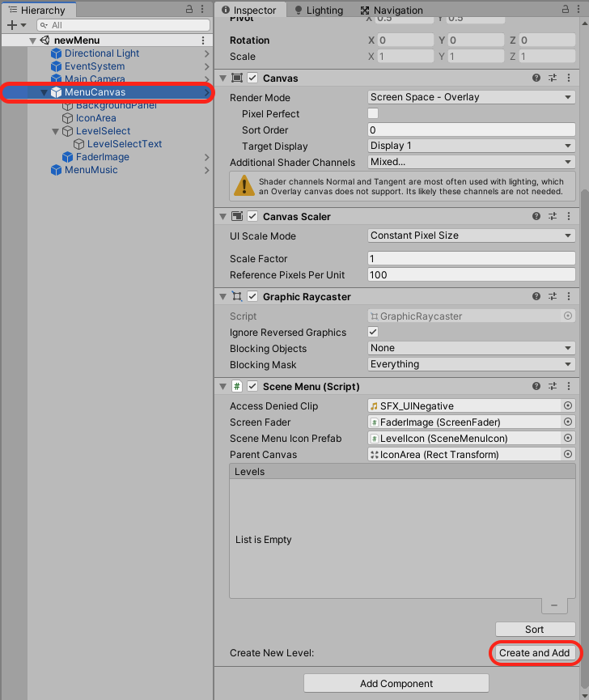Click the Create and Add button
This screenshot has height=700, width=589.
tap(535, 653)
